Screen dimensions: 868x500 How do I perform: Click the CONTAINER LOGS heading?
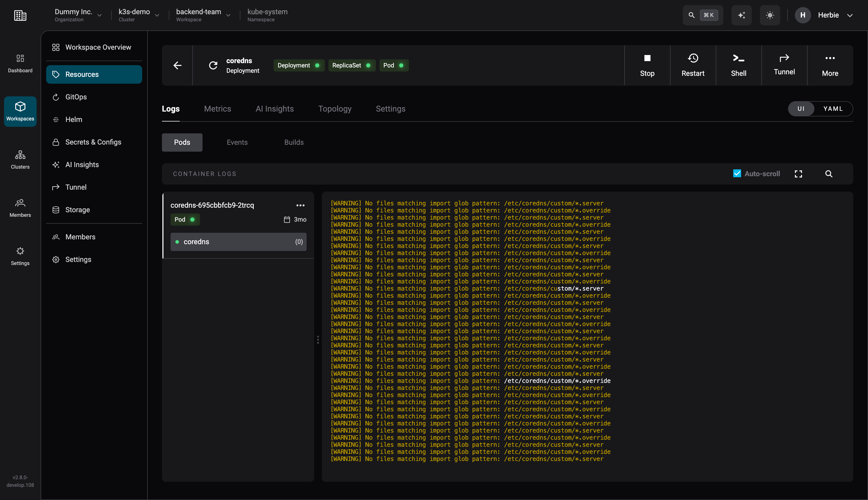[x=205, y=174]
